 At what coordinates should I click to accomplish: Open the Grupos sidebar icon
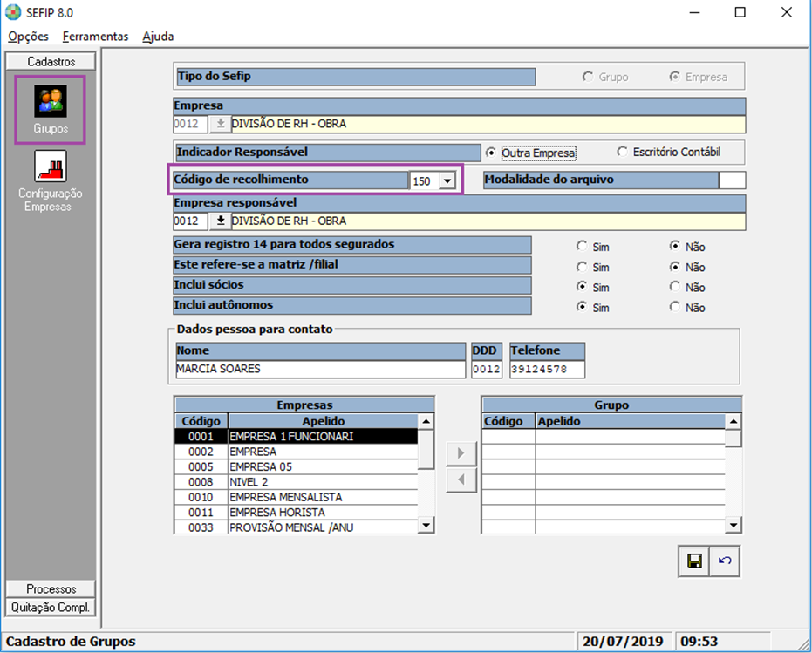pos(51,101)
